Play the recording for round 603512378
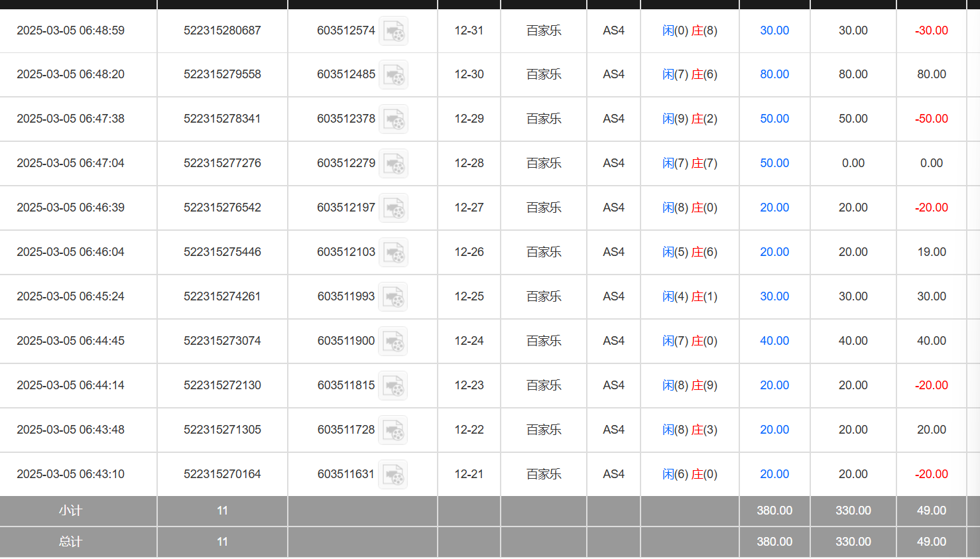The width and height of the screenshot is (980, 559). (393, 119)
